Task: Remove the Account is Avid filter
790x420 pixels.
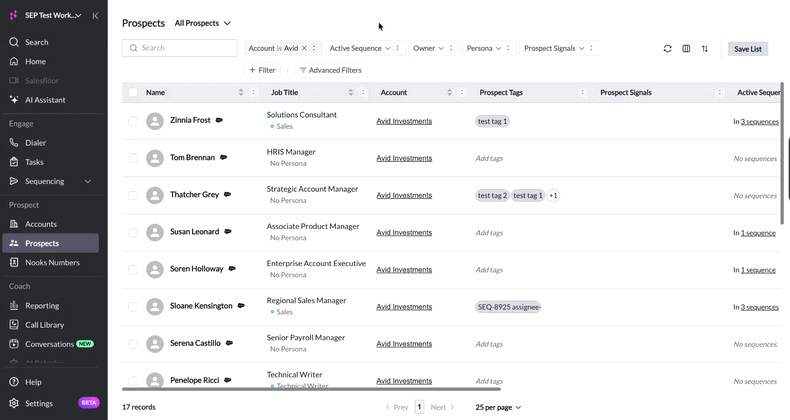Action: (304, 48)
